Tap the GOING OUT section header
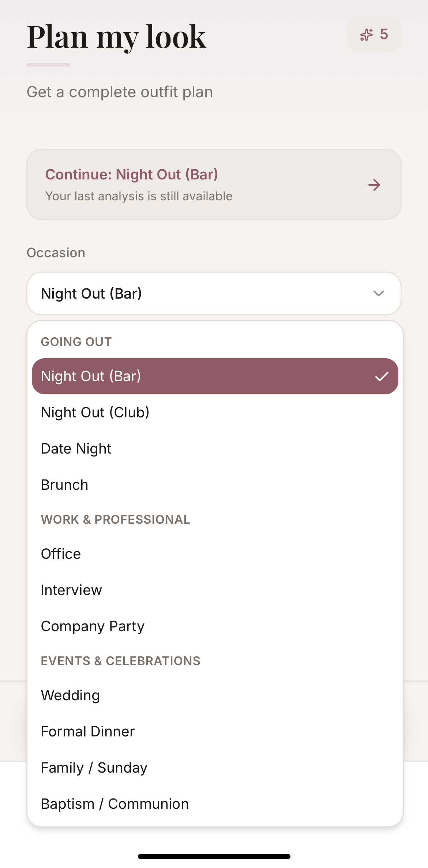Image resolution: width=428 pixels, height=868 pixels. [x=76, y=341]
